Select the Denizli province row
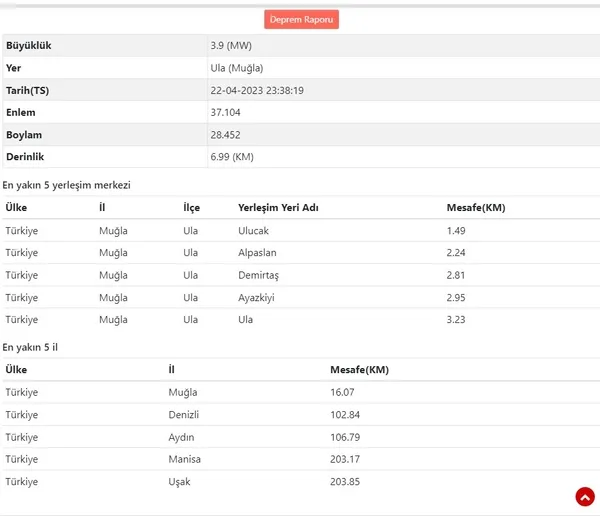The height and width of the screenshot is (516, 600). click(301, 415)
